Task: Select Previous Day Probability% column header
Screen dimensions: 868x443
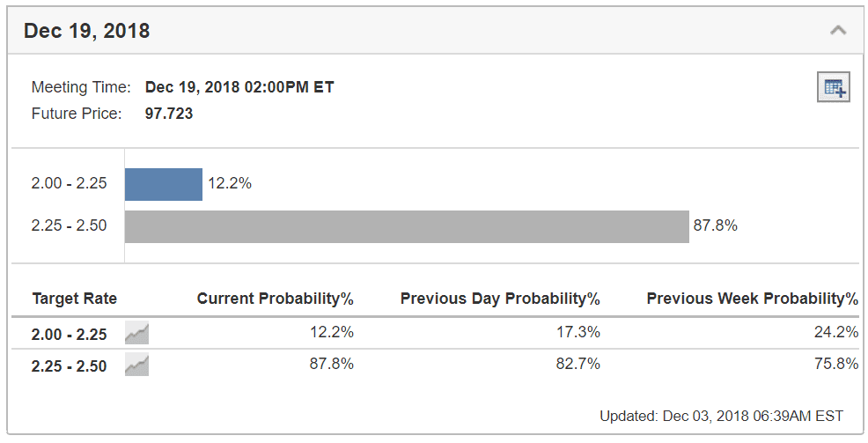Action: [500, 299]
